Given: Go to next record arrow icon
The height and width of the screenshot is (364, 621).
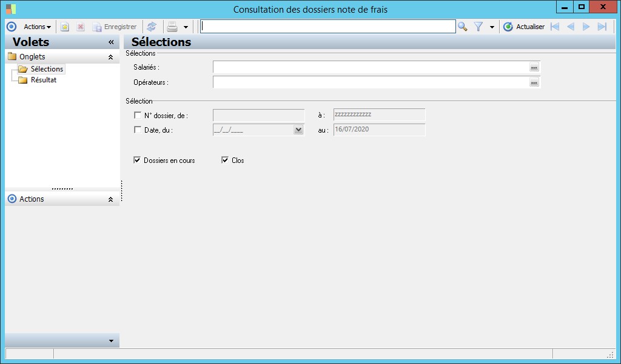Looking at the screenshot, I should click(x=586, y=27).
